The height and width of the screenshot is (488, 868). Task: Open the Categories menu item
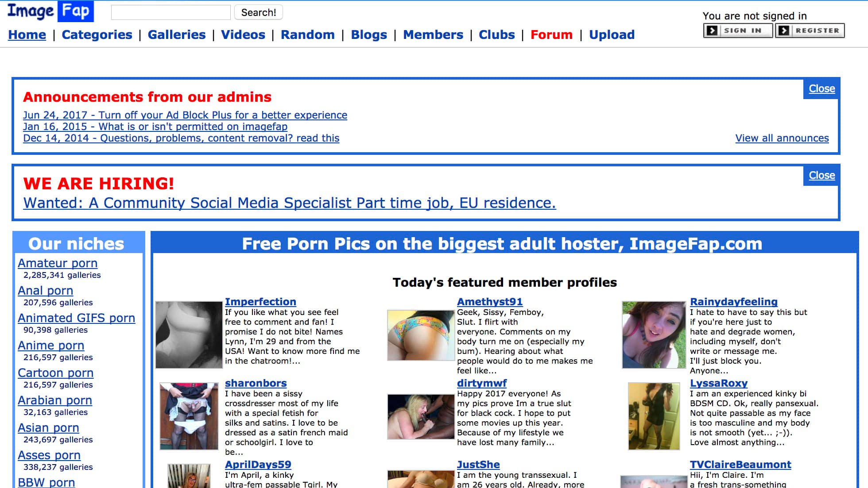(x=97, y=35)
